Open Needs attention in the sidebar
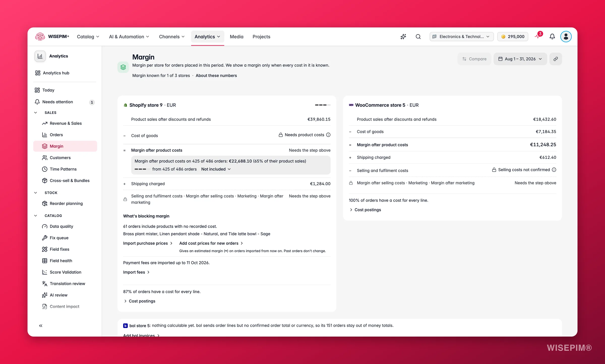 65,102
